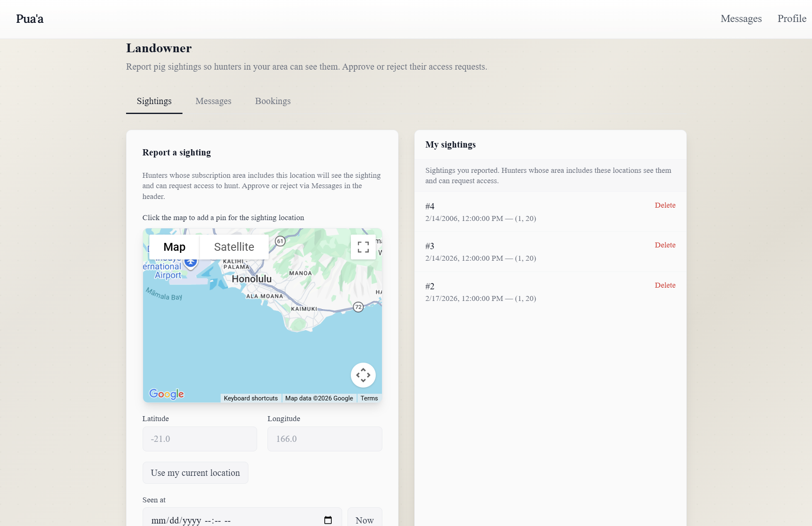Select the Map view type
812x526 pixels.
click(174, 247)
